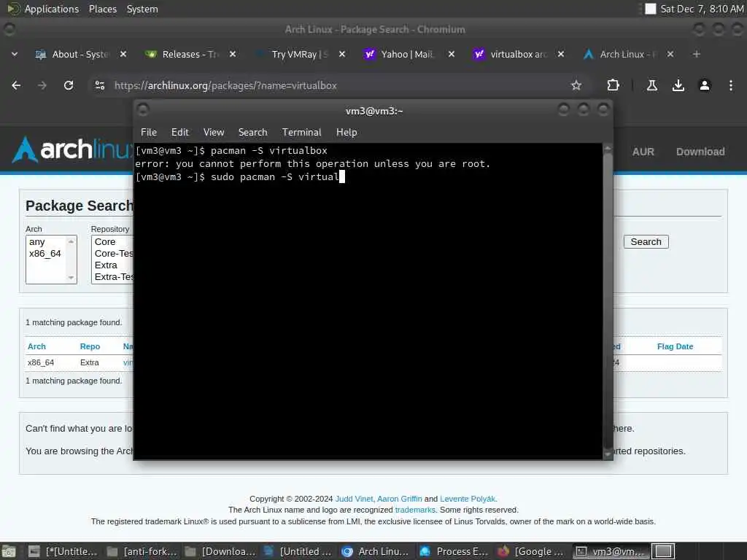Go back using the browser back arrow

point(16,85)
